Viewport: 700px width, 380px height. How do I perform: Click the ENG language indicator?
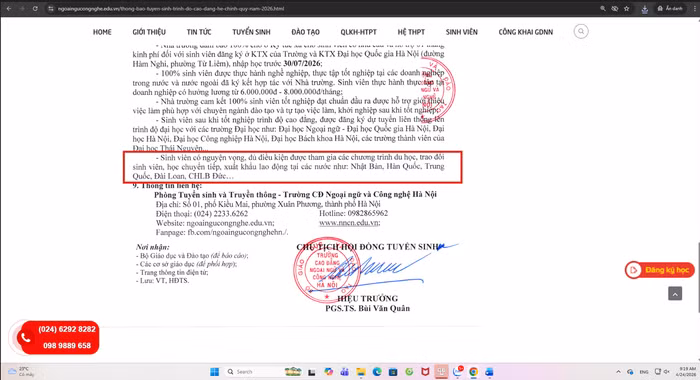(644, 372)
